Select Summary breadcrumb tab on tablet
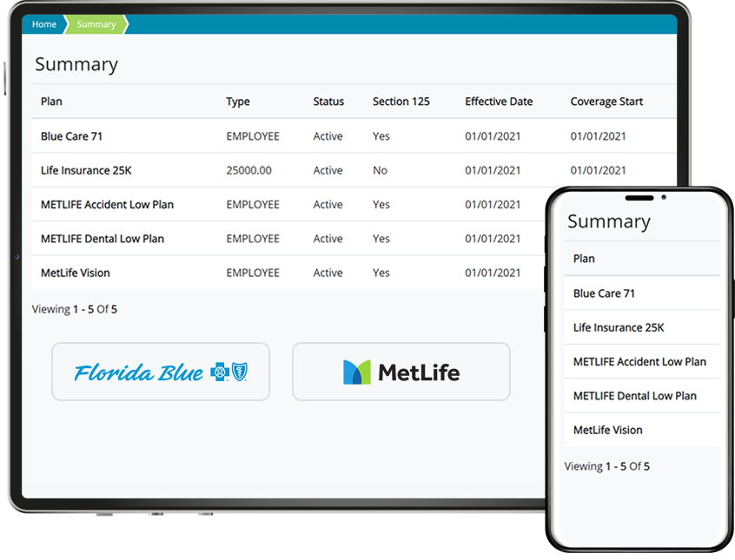Image resolution: width=735 pixels, height=560 pixels. point(96,24)
